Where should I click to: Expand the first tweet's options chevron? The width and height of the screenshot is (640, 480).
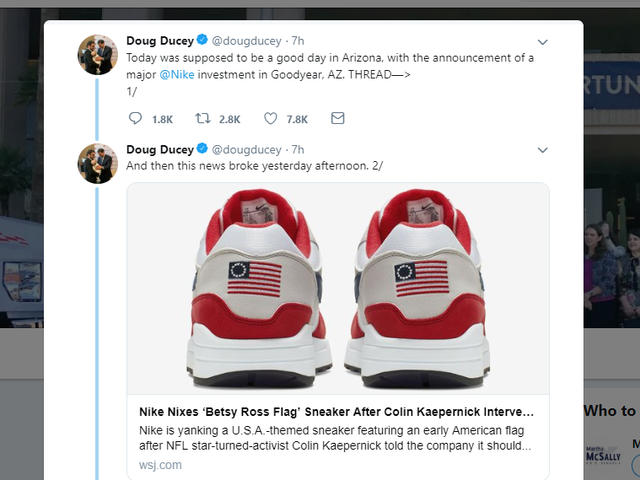pos(542,42)
